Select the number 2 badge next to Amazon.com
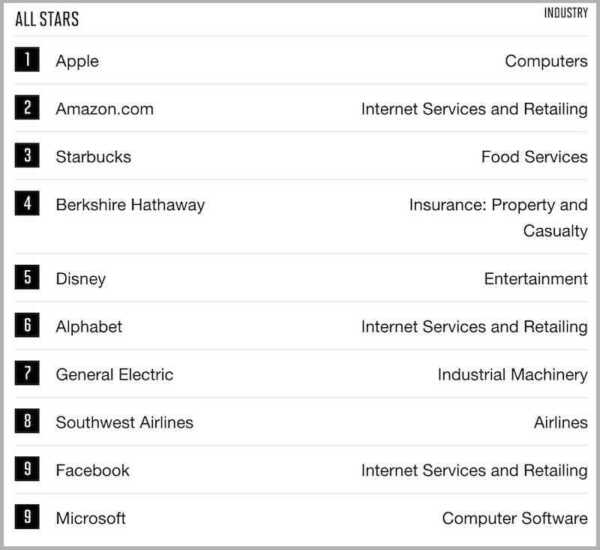This screenshot has height=550, width=600. (x=27, y=108)
